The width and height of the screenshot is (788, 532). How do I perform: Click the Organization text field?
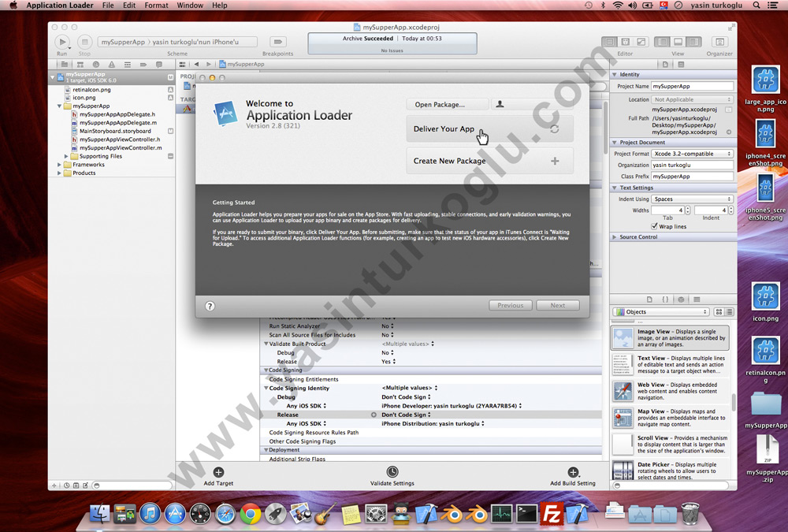[x=692, y=165]
